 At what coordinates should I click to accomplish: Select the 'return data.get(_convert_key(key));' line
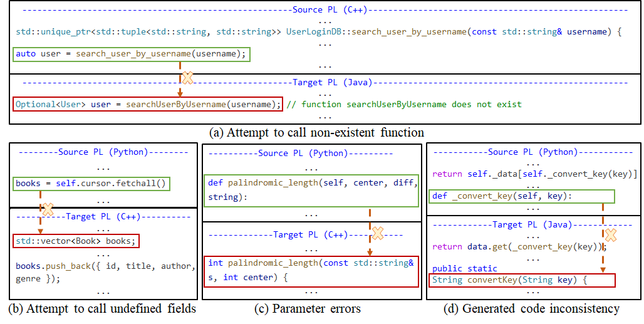[x=519, y=246]
